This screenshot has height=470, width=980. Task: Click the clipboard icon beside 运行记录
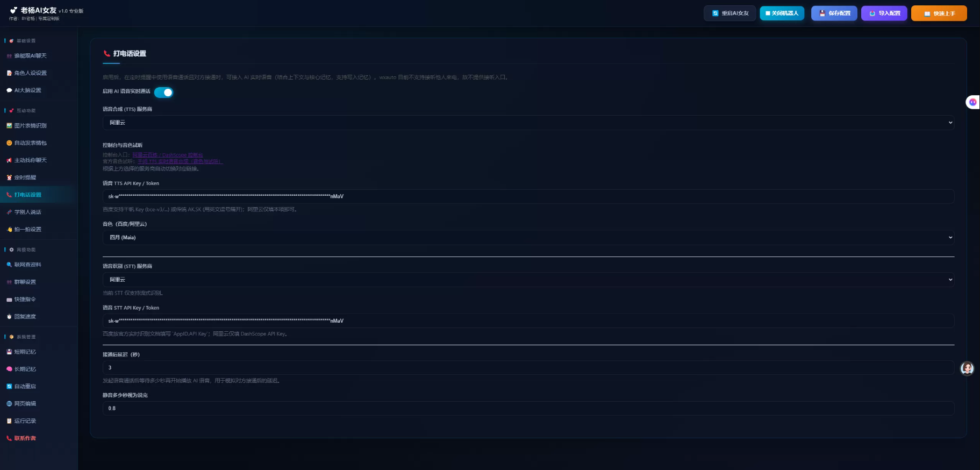[x=9, y=421]
